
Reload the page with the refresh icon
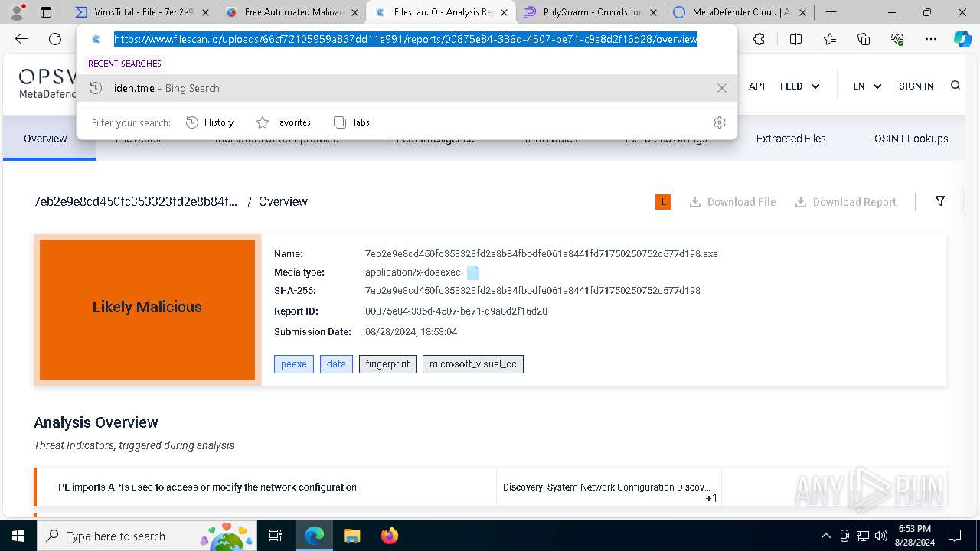[x=55, y=39]
